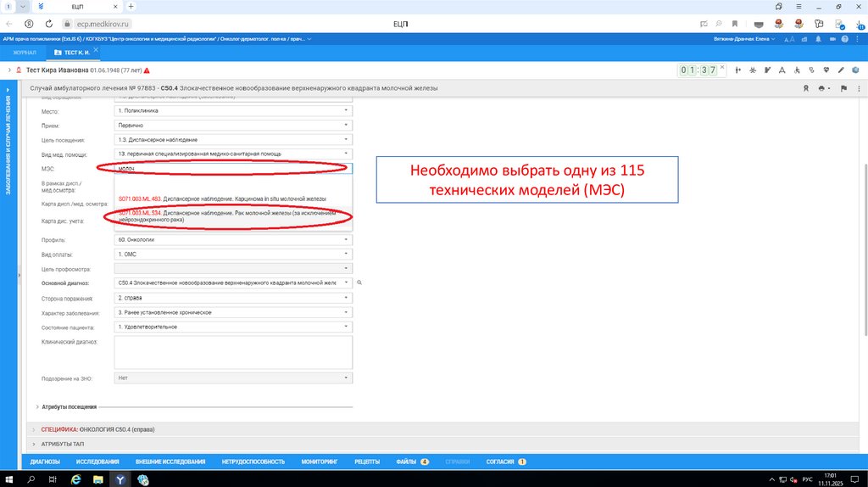Viewport: 868px width, 487px height.
Task: Click the МЭС input field
Action: 233,169
